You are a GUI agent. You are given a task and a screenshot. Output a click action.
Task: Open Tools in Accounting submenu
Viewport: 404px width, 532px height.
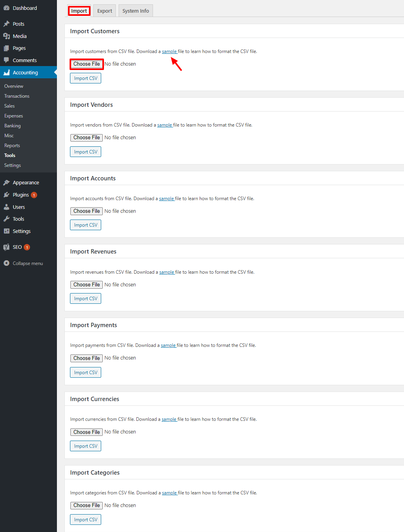pos(10,155)
